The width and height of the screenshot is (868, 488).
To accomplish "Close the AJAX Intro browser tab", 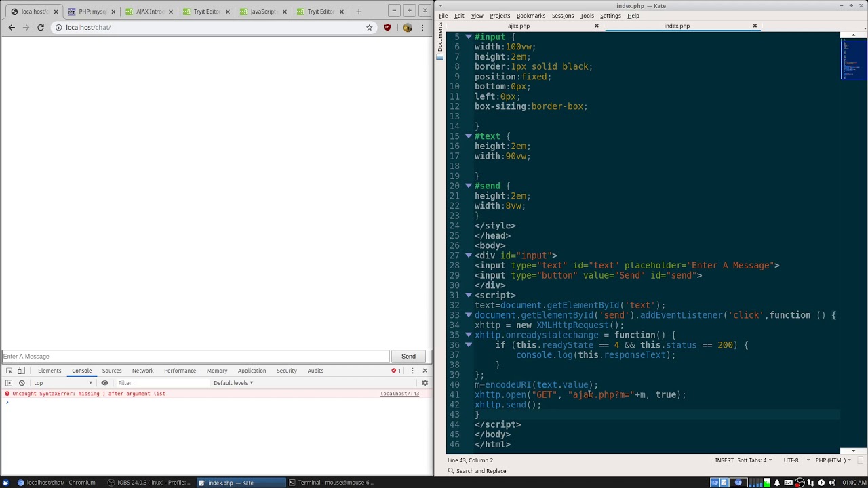I will click(170, 12).
